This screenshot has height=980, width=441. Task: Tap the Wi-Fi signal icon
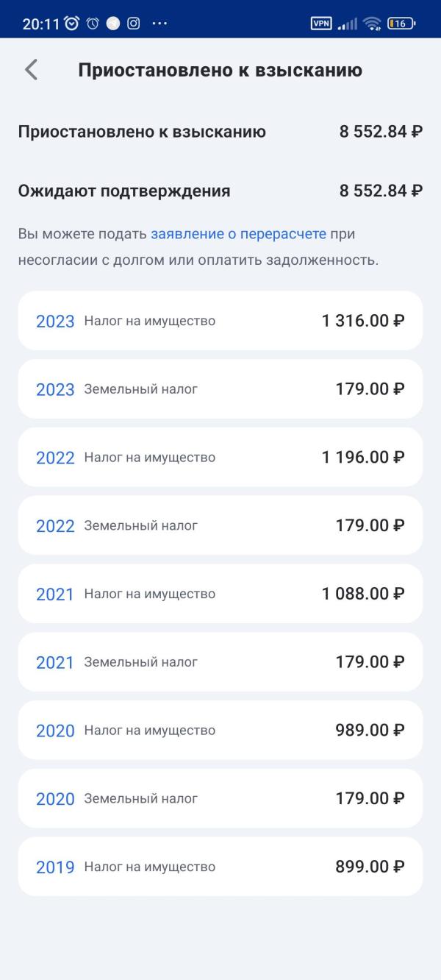372,24
